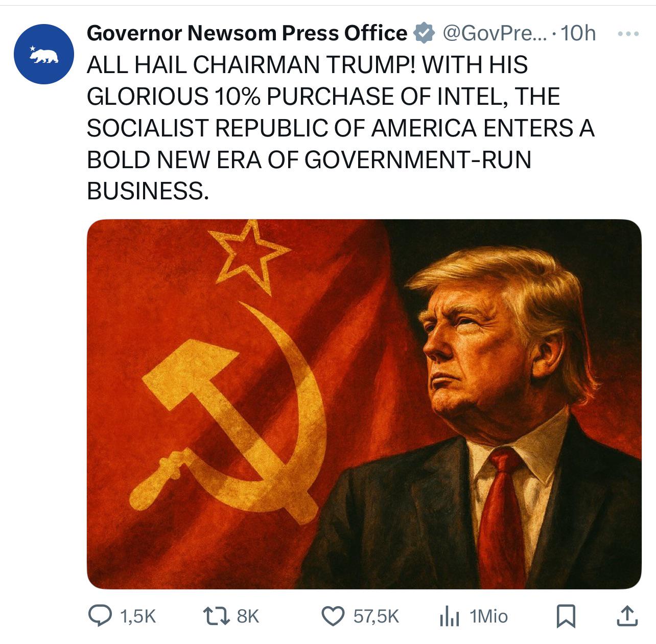This screenshot has height=644, width=656.
Task: Like the post with the heart icon
Action: click(x=334, y=616)
